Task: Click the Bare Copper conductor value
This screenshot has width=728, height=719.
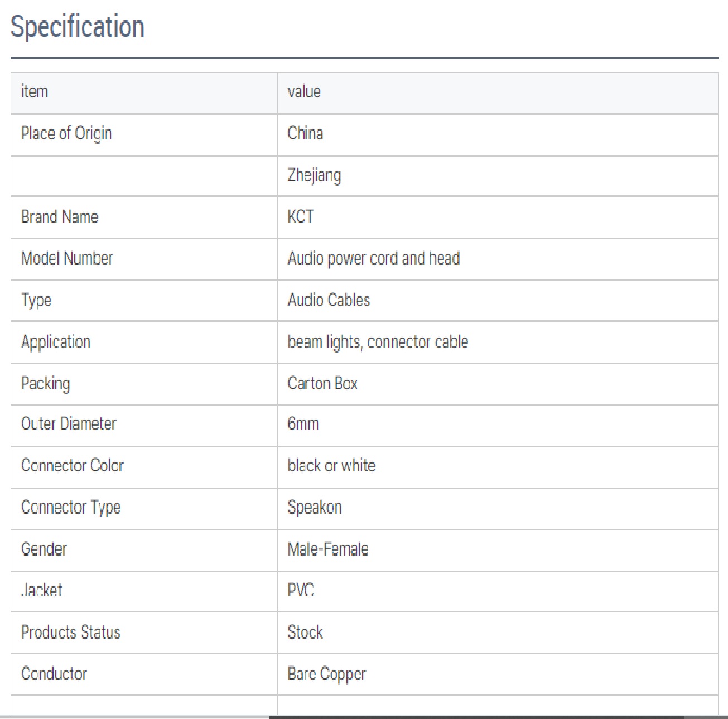Action: point(326,674)
